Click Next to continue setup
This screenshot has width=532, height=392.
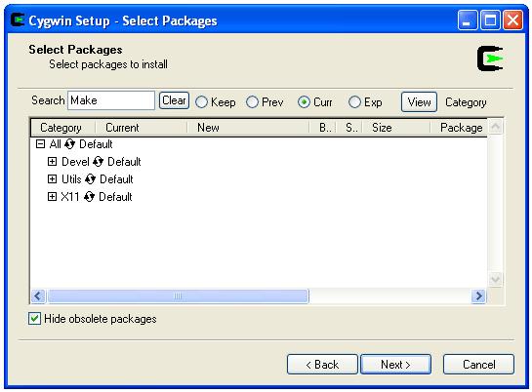click(x=395, y=365)
